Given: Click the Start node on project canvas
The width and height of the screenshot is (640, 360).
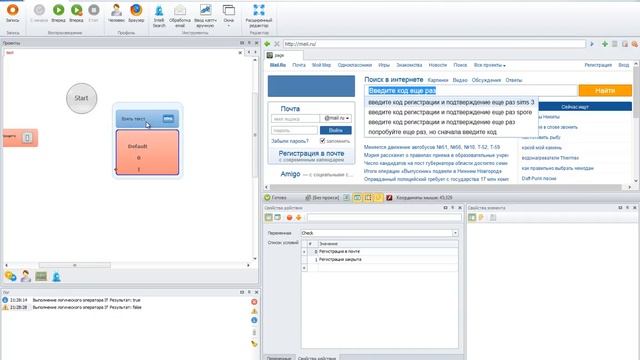Looking at the screenshot, I should [82, 98].
